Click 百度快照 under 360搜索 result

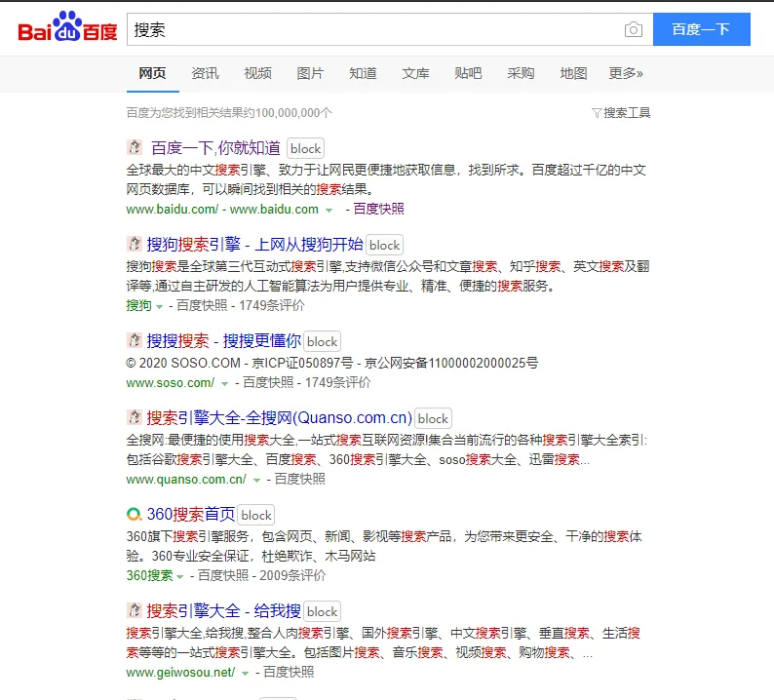click(223, 575)
